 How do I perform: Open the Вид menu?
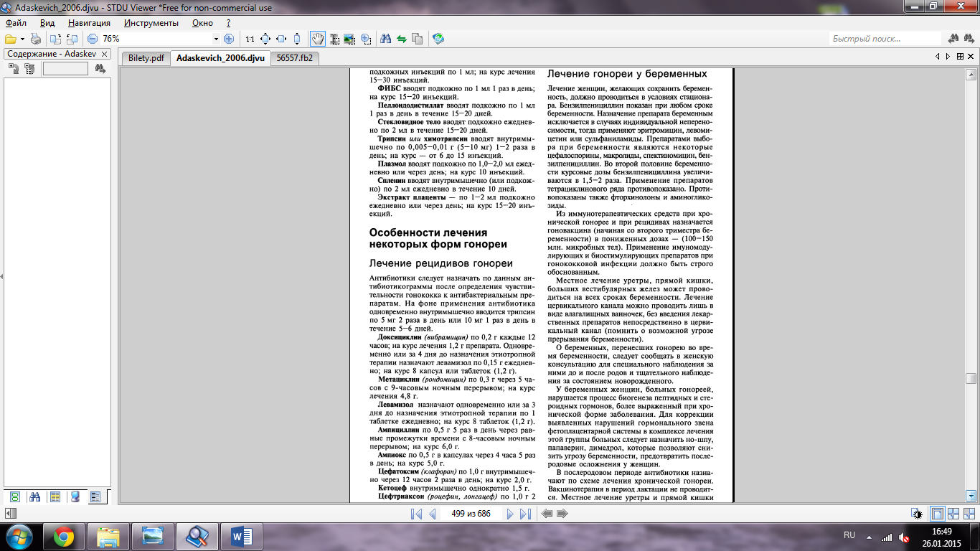point(47,22)
